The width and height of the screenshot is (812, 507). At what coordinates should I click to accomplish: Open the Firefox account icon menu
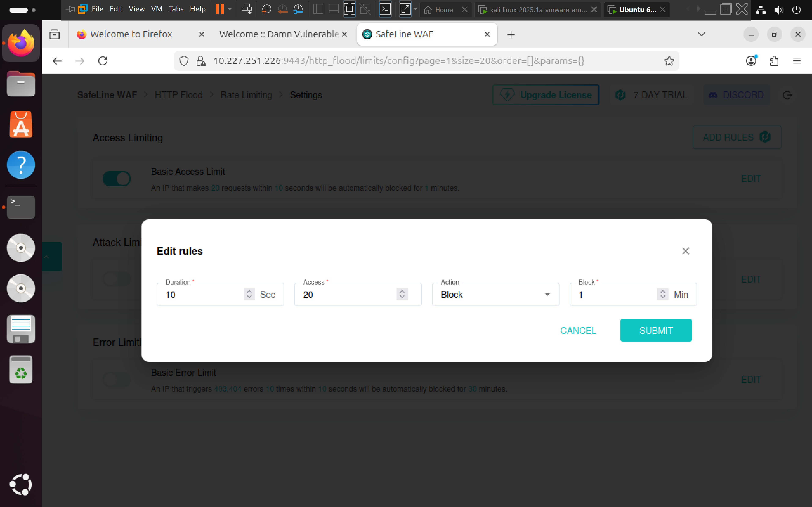point(751,61)
